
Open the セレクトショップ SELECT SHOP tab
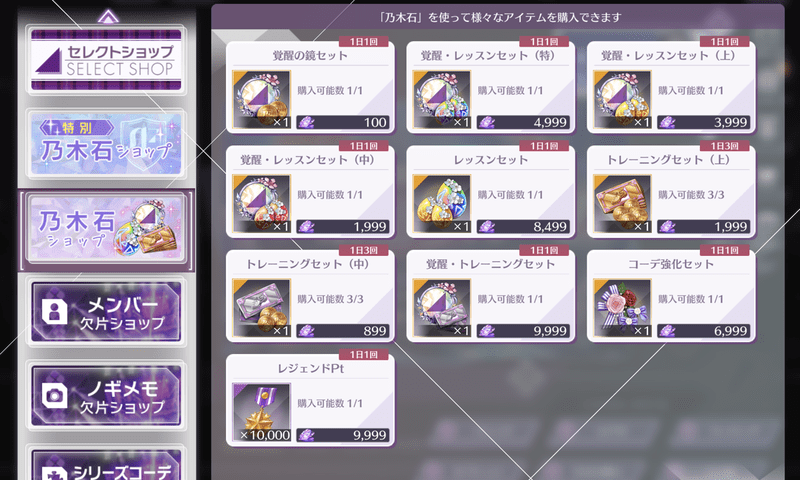click(x=106, y=60)
